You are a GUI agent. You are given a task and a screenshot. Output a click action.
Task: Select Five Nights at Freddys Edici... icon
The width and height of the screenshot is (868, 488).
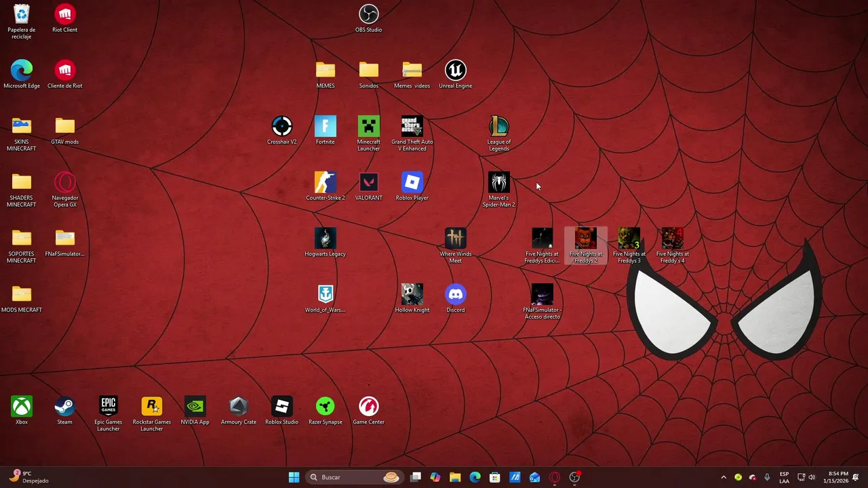tap(542, 247)
